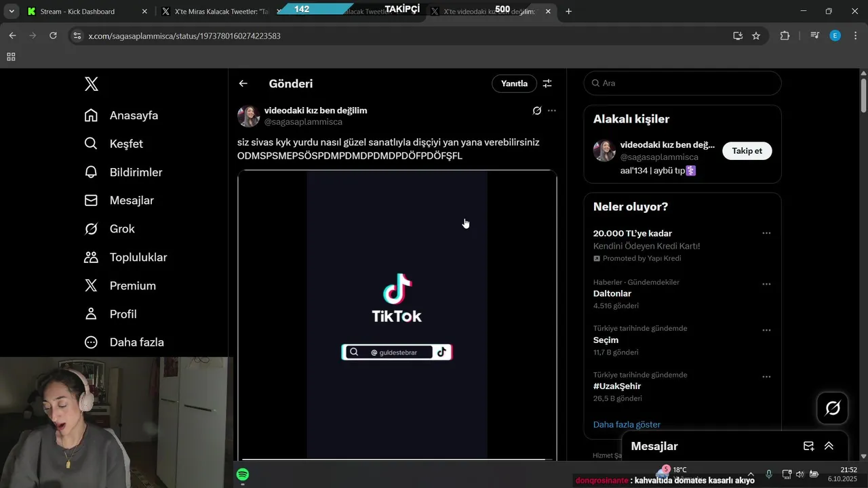Open options for 20.000 TL'ye kadar

(766, 233)
